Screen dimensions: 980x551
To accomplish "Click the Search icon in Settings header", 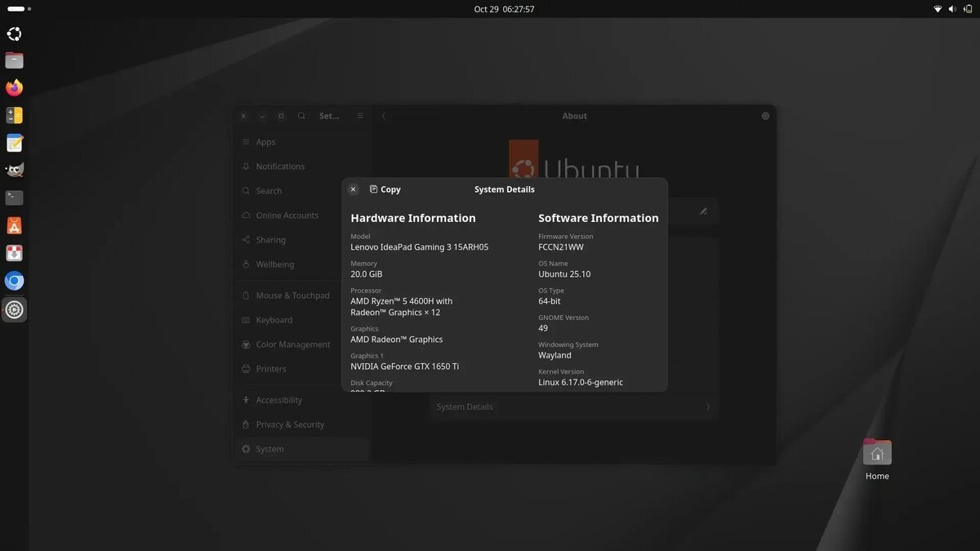I will (x=301, y=115).
